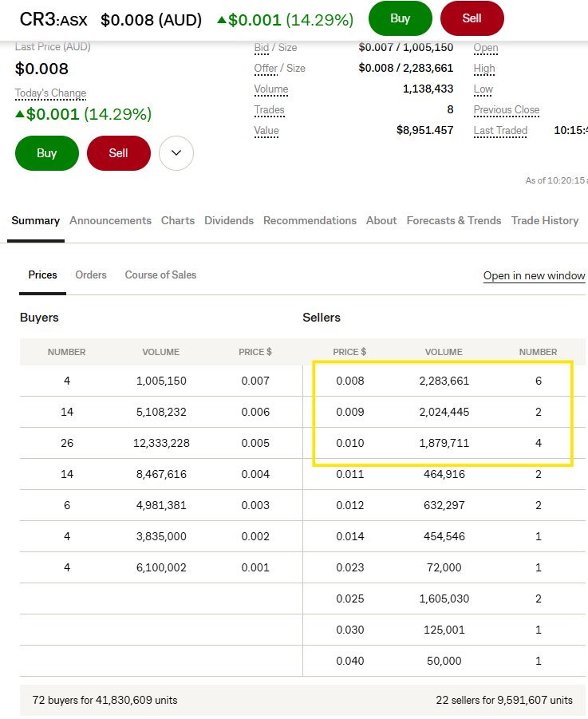Click seller volume 2,024,445
This screenshot has width=588, height=719.
coord(444,412)
